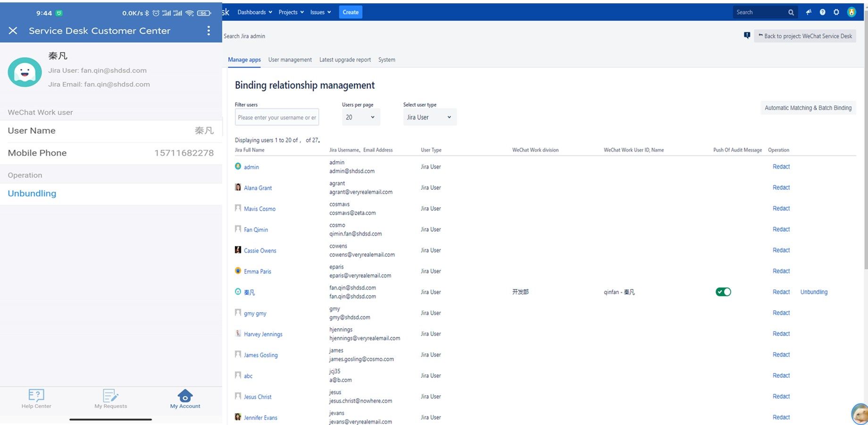Screen dimensions: 868x425
Task: Click the Jira Full Name column header
Action: pyautogui.click(x=250, y=150)
